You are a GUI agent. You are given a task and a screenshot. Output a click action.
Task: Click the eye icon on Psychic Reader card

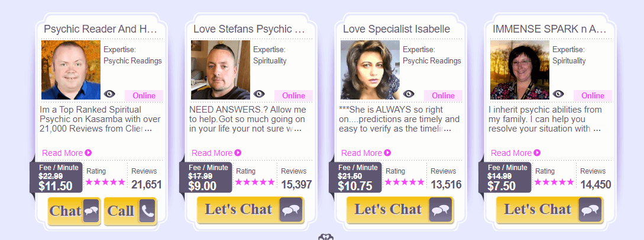pos(109,94)
